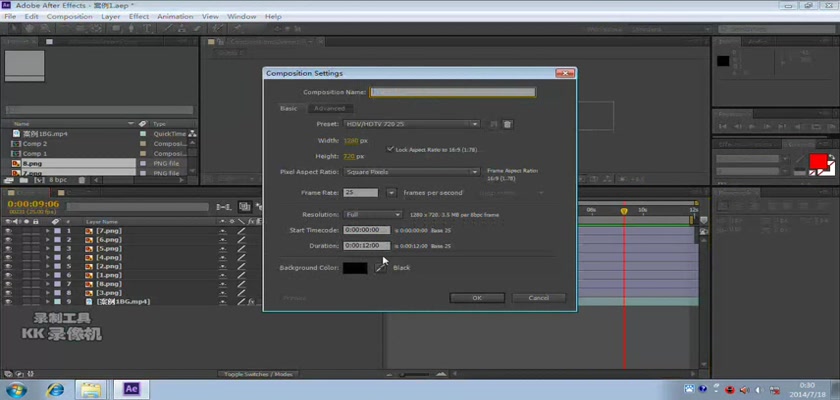Create a new folder in Project panel
Image resolution: width=840 pixels, height=400 pixels.
click(23, 180)
